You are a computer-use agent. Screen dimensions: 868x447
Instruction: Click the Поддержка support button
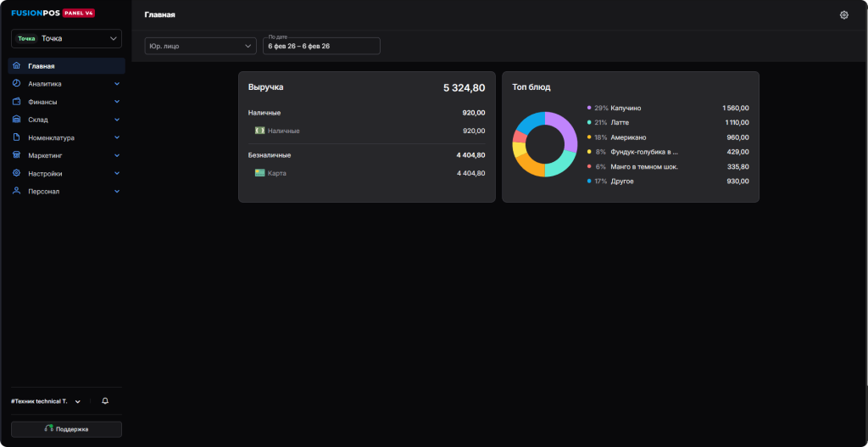click(66, 429)
